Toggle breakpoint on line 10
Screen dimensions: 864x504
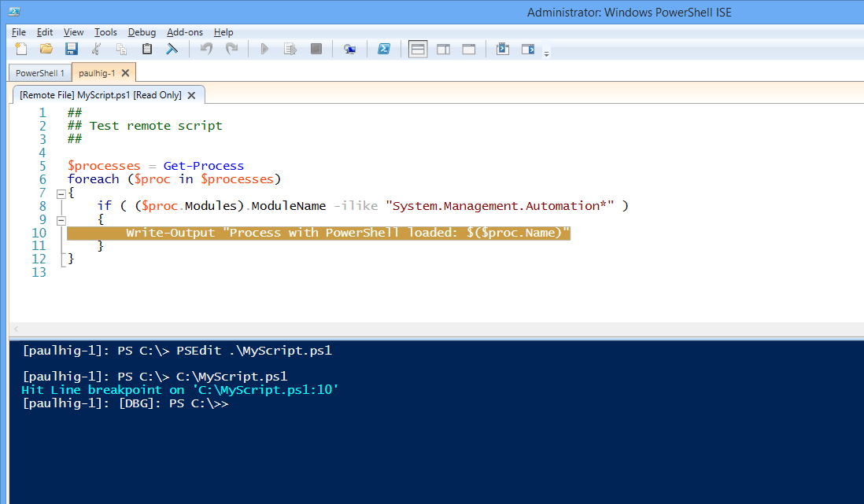click(x=315, y=232)
